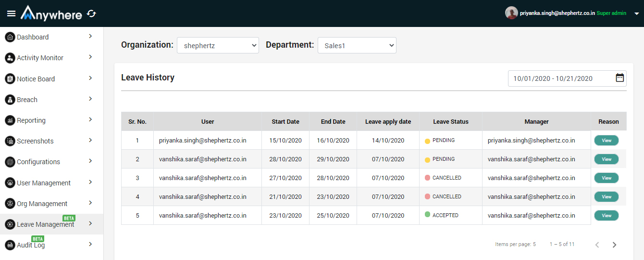Click leave apply date 14/10/2020
This screenshot has height=260, width=644.
388,140
